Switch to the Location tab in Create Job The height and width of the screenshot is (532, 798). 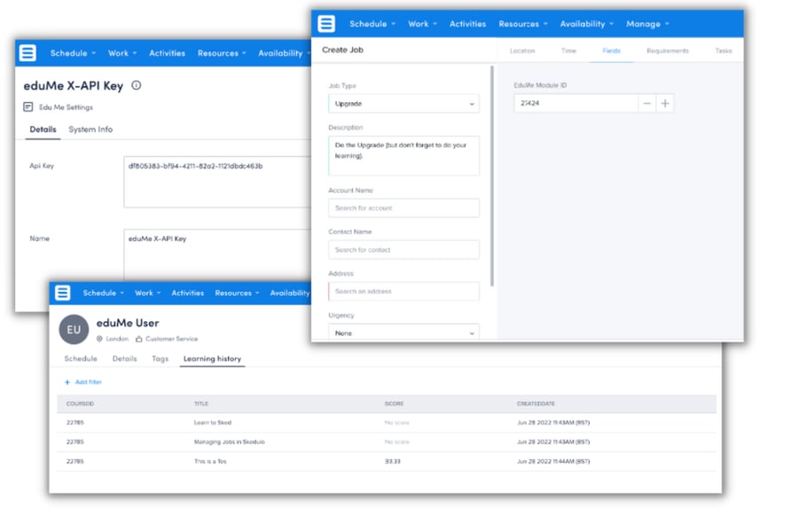click(x=522, y=51)
